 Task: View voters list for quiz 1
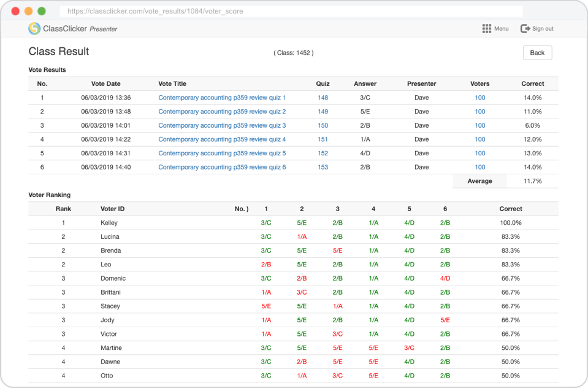(479, 98)
